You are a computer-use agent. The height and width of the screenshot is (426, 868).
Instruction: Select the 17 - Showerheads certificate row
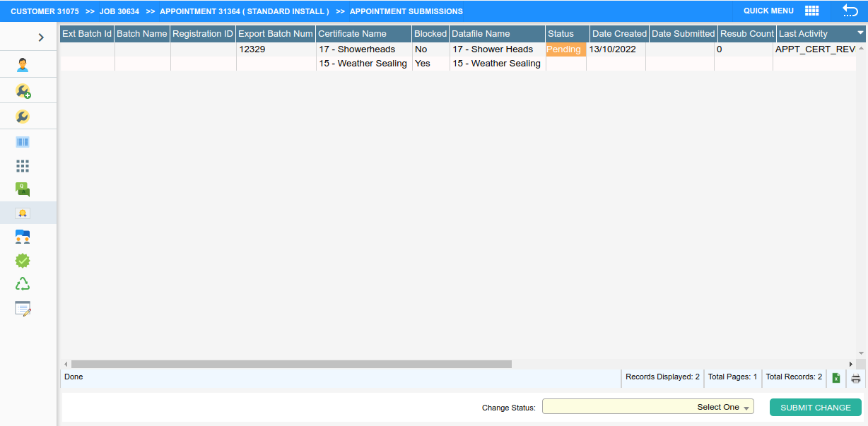(x=357, y=49)
